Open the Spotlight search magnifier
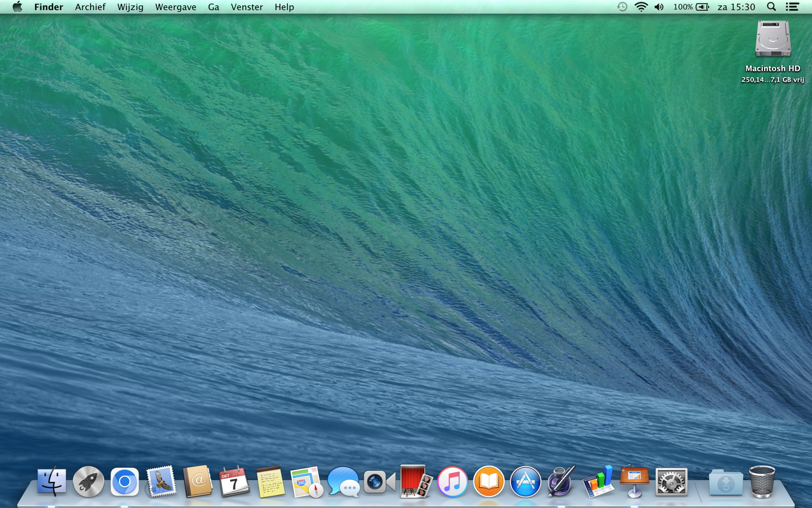This screenshot has width=812, height=508. 771,7
